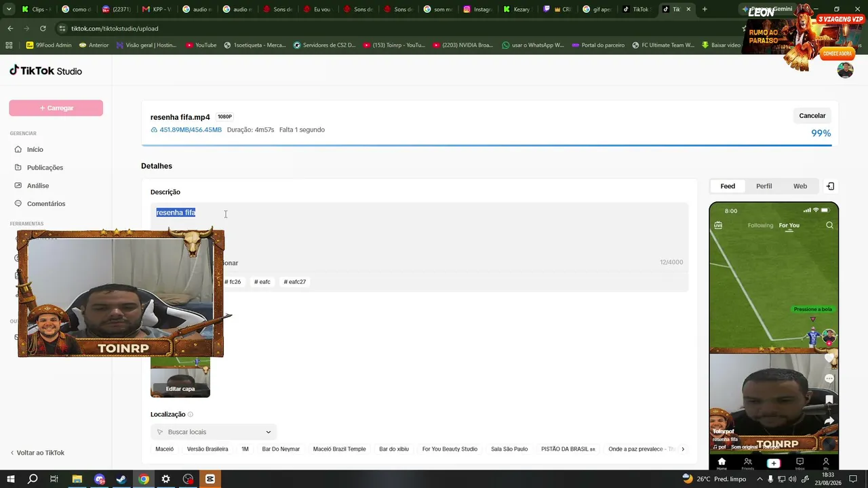This screenshot has height=488, width=868.
Task: Click the Home icon in preview navbar
Action: [722, 463]
